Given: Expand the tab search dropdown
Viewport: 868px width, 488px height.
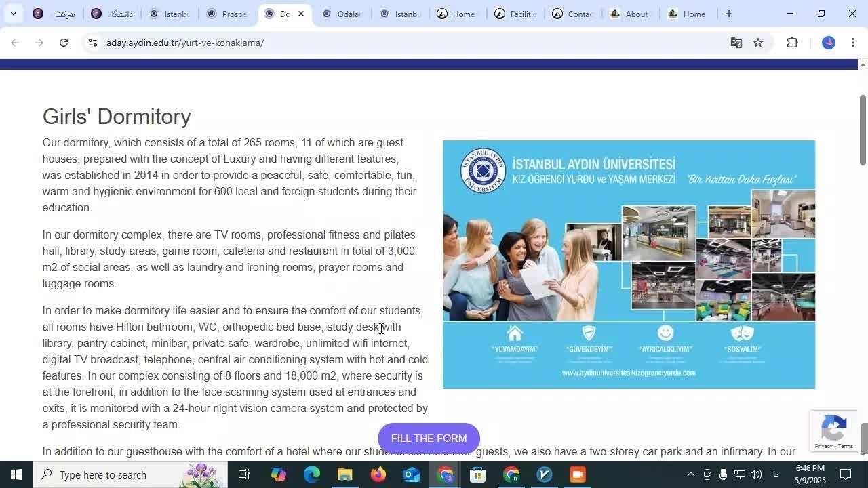Looking at the screenshot, I should pos(13,14).
